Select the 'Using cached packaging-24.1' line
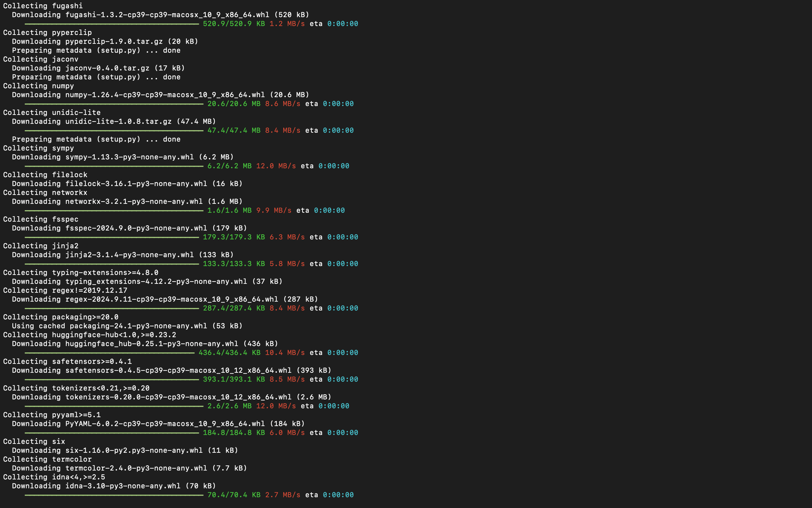 [x=127, y=326]
